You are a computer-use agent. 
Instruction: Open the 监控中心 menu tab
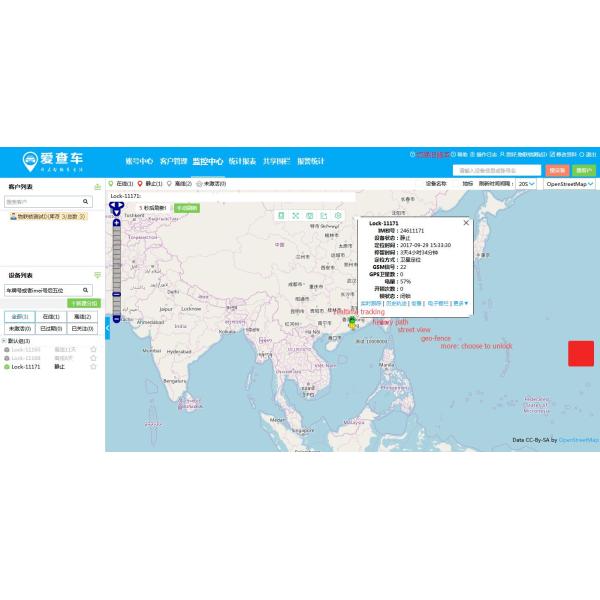[207, 161]
